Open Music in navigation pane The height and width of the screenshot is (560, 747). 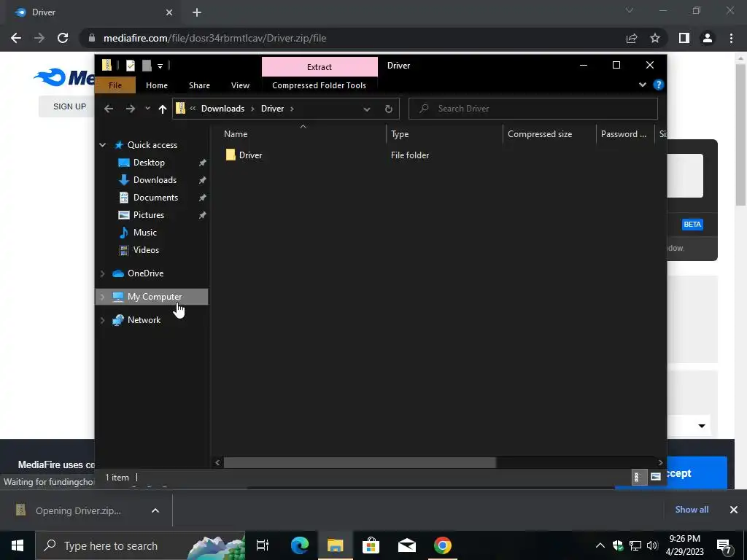pyautogui.click(x=145, y=233)
